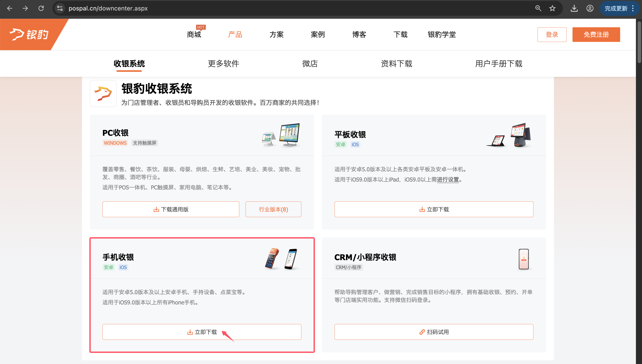Click the 安卓 tag under 平板收银

tap(341, 144)
